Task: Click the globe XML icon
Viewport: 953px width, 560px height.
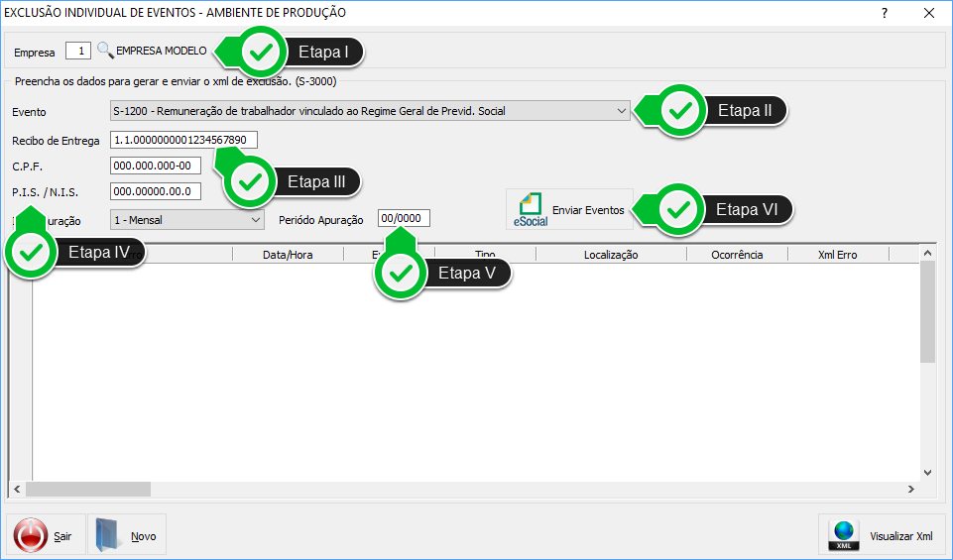Action: click(x=843, y=536)
